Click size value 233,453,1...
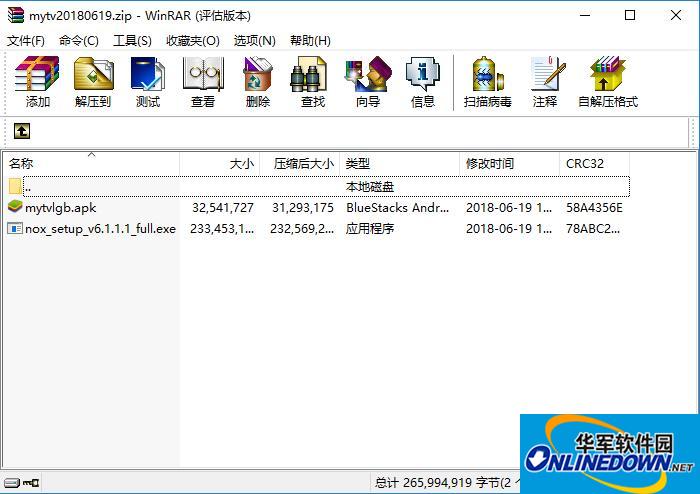Screen dimensions: 700x494 (x=222, y=228)
